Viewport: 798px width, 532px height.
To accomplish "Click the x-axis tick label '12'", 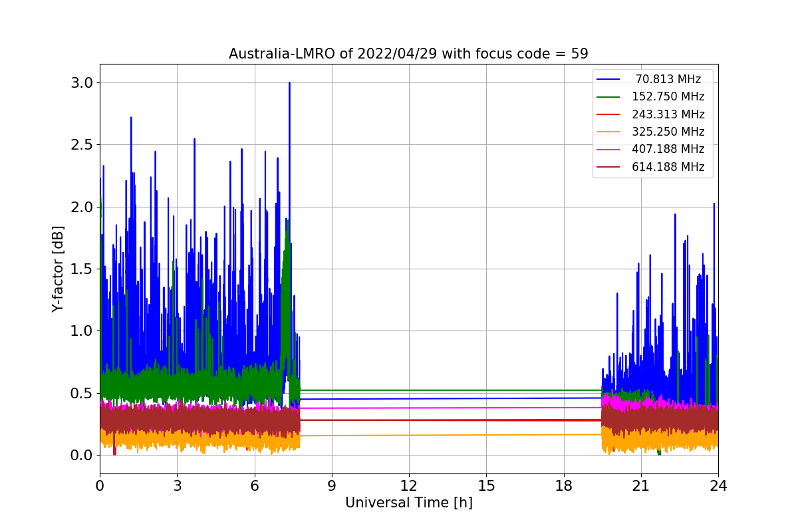I will coord(409,485).
